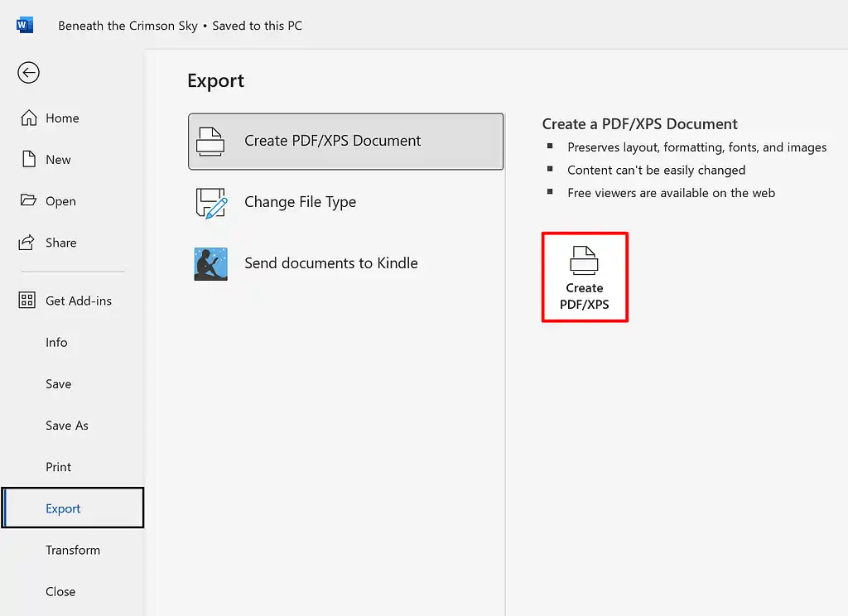Choose Save from the sidebar

[x=58, y=383]
